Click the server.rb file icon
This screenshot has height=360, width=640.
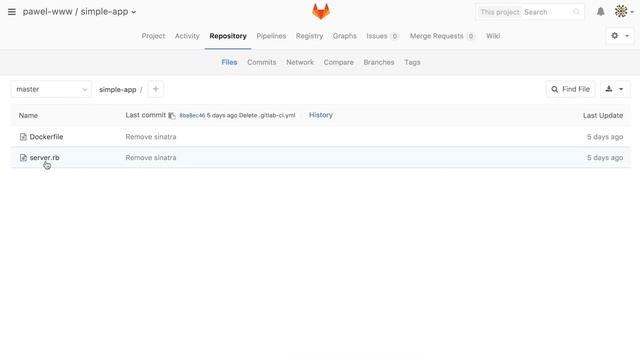[x=23, y=158]
